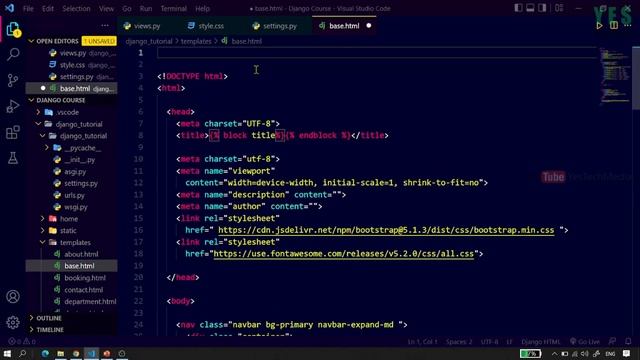Image resolution: width=640 pixels, height=360 pixels.
Task: Change Django HTML language mode
Action: 541,342
